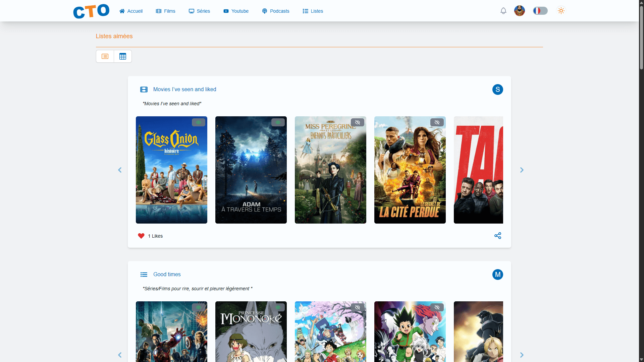Open Adam à travers le temps poster
Viewport: 644px width, 362px height.
[x=251, y=170]
